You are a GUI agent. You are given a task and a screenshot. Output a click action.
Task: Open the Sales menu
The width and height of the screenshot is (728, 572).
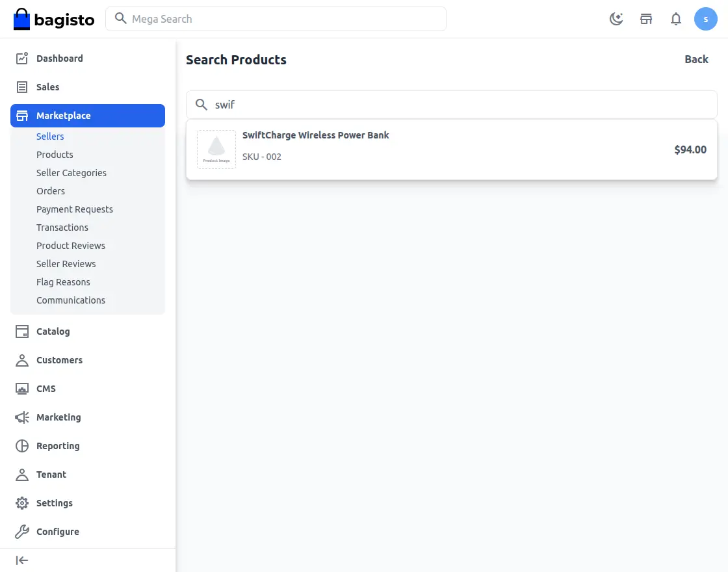pyautogui.click(x=47, y=87)
